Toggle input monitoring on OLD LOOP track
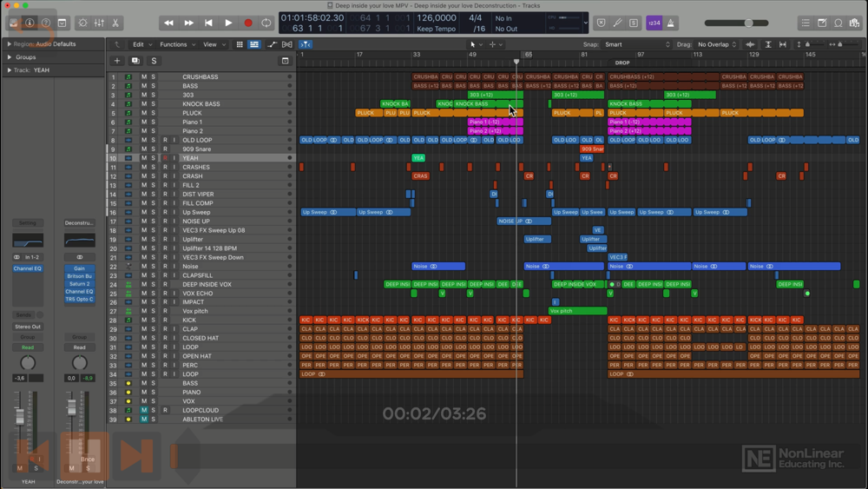868x489 pixels. pos(174,140)
